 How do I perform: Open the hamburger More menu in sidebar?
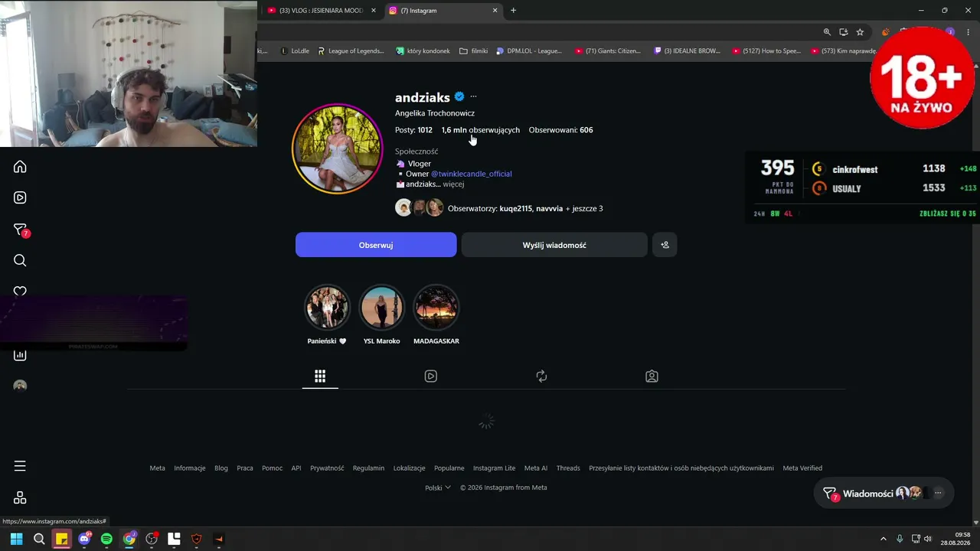tap(20, 466)
